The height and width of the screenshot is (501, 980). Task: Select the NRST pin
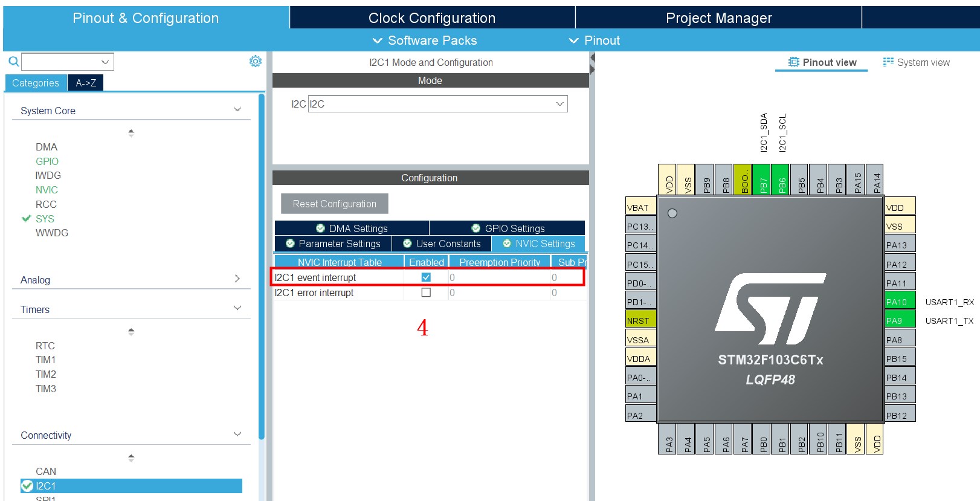[640, 320]
